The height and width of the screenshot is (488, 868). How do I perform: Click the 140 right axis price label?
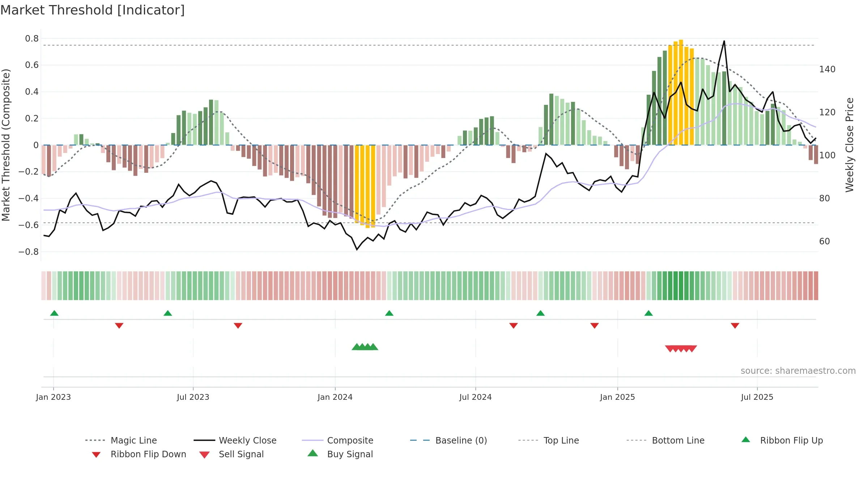[827, 69]
